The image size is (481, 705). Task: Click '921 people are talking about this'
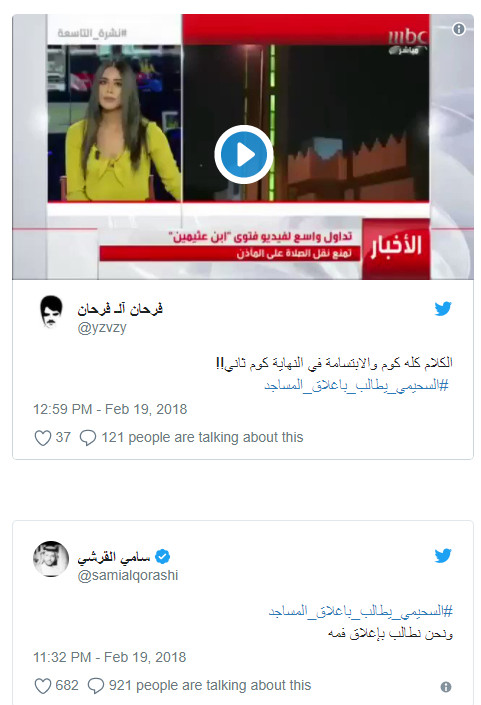click(210, 685)
